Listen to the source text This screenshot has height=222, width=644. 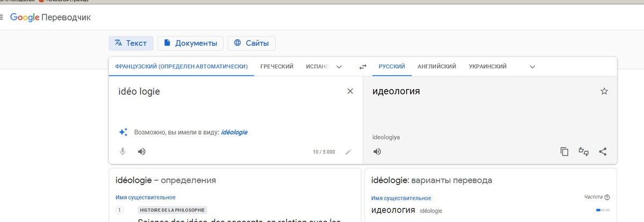click(x=141, y=152)
